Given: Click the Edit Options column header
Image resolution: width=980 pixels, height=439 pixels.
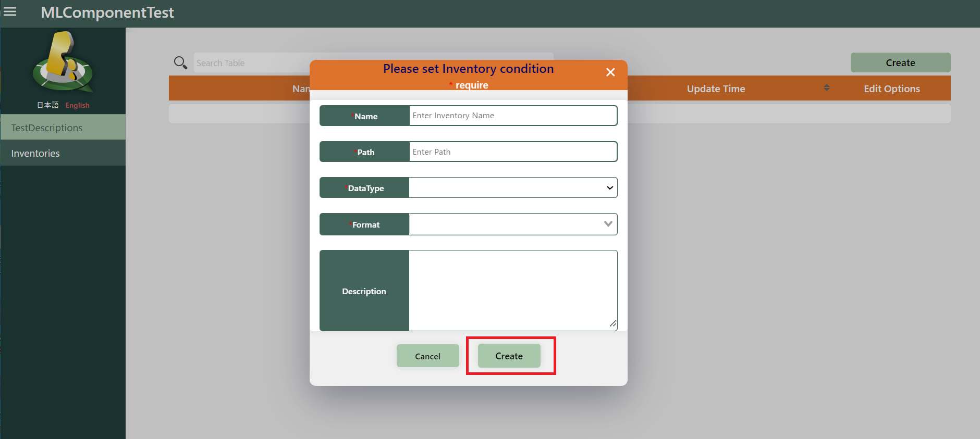Looking at the screenshot, I should pyautogui.click(x=891, y=89).
